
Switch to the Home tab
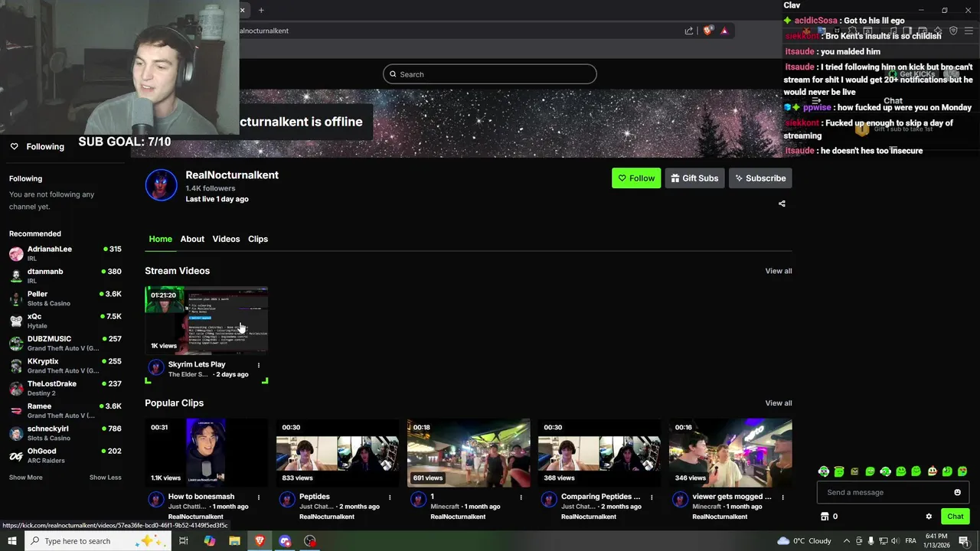[160, 239]
